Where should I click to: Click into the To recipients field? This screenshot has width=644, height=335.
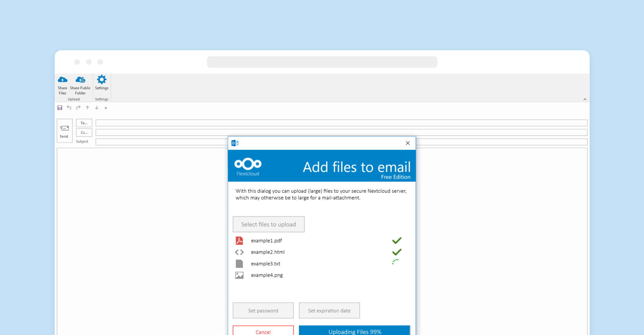pyautogui.click(x=341, y=123)
